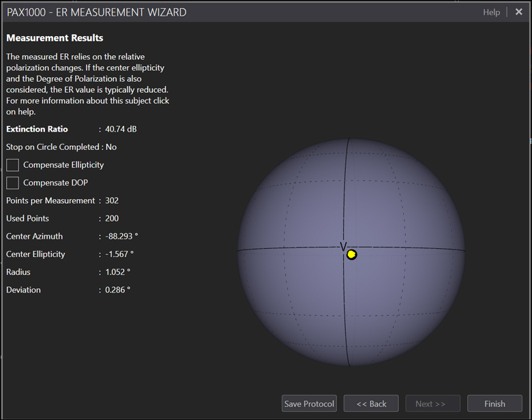Select the Extinction Ratio value 40.74 dB
The height and width of the screenshot is (420, 532).
[x=121, y=129]
